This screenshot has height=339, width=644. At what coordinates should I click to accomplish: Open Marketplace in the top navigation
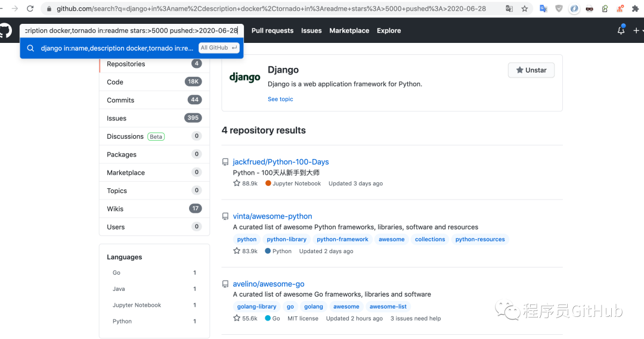[x=349, y=30]
